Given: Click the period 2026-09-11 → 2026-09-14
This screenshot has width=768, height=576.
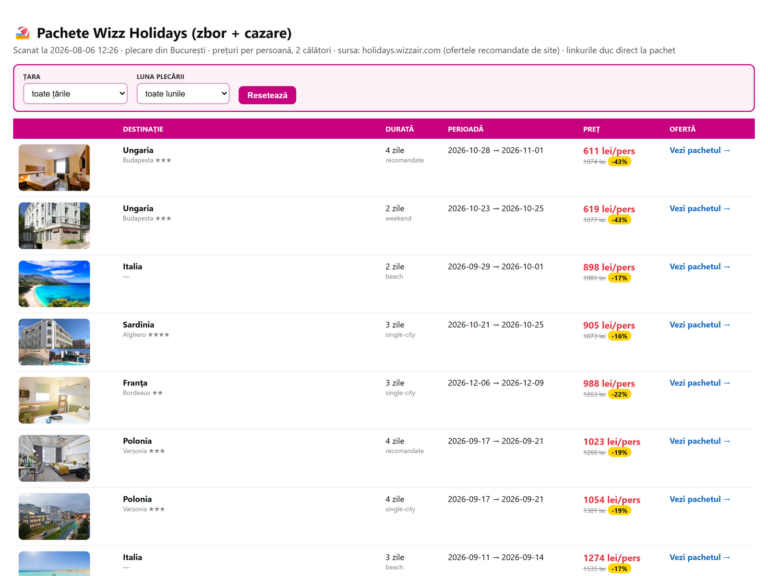Looking at the screenshot, I should 495,557.
